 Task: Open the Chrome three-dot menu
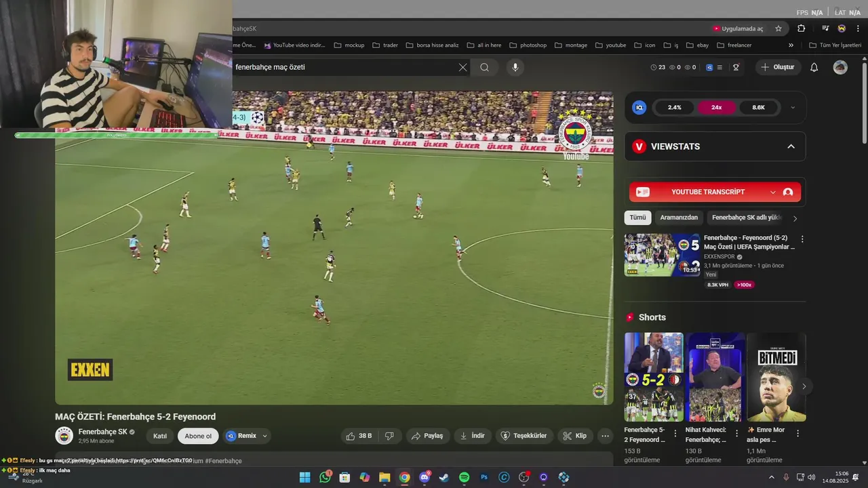pyautogui.click(x=859, y=28)
